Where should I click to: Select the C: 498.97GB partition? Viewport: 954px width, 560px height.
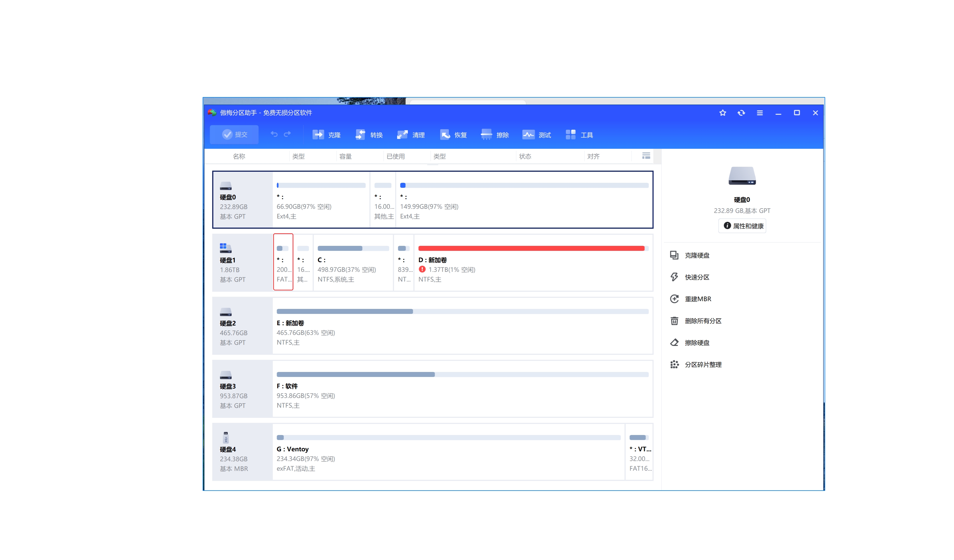tap(353, 263)
